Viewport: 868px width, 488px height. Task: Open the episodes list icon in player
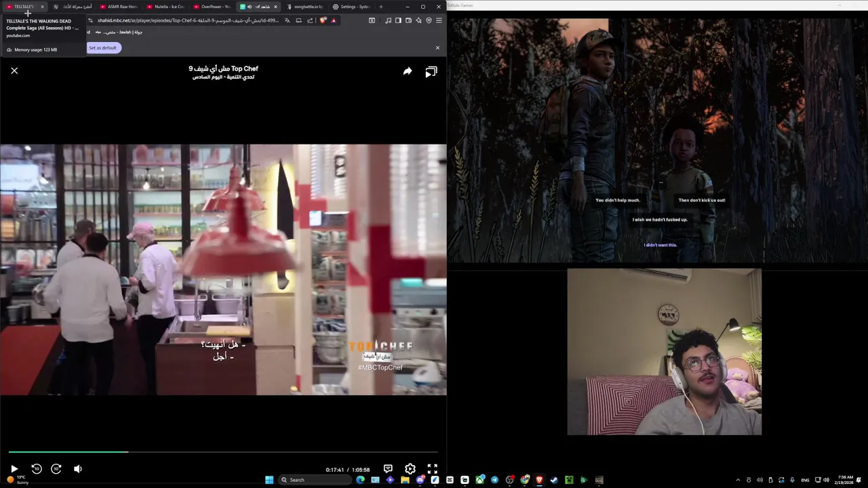click(431, 72)
